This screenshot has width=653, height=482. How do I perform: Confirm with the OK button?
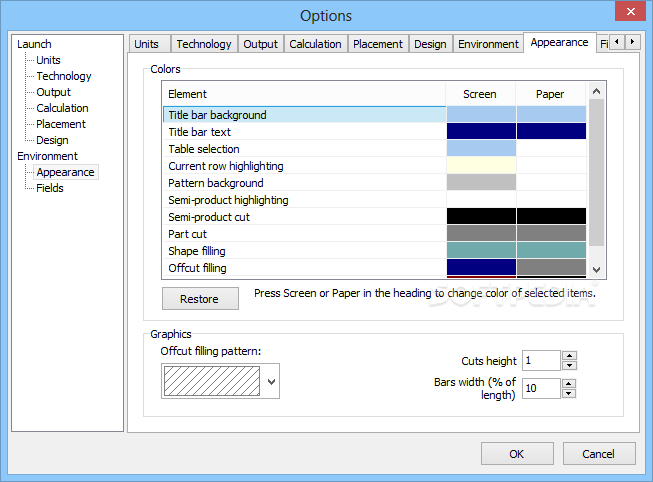[x=517, y=454]
